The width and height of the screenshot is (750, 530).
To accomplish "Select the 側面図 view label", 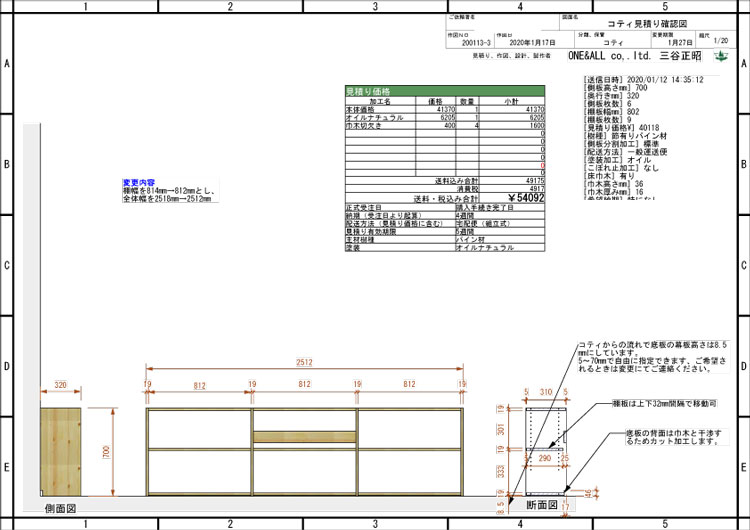I will click(60, 508).
